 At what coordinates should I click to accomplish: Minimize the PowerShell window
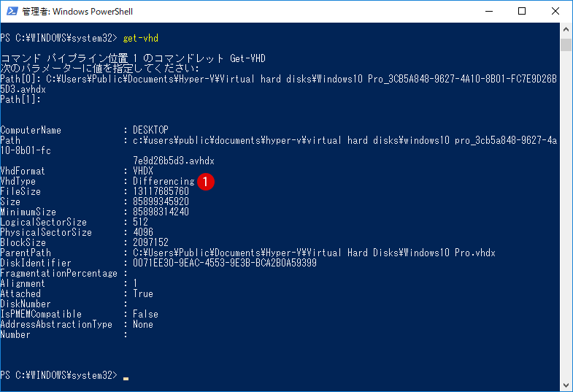(488, 12)
